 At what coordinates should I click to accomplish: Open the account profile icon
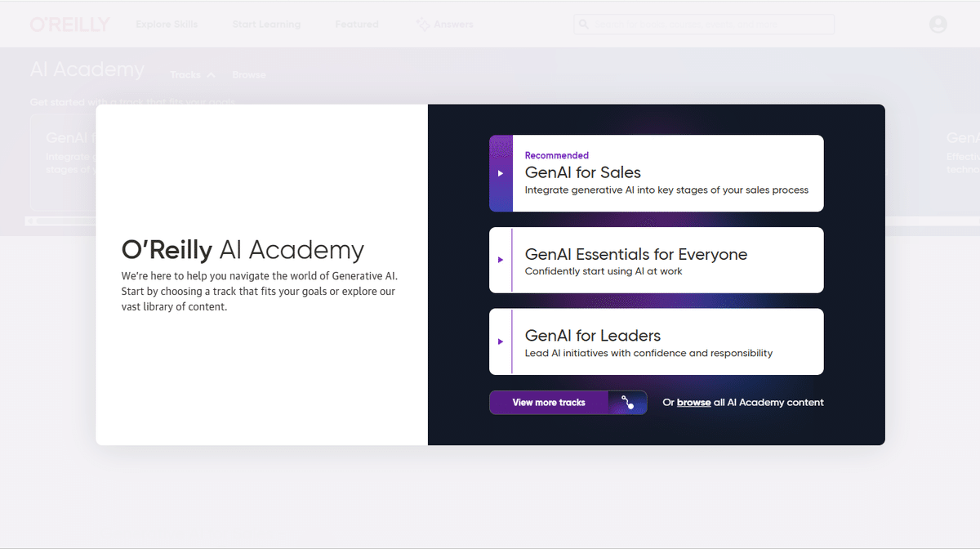938,24
